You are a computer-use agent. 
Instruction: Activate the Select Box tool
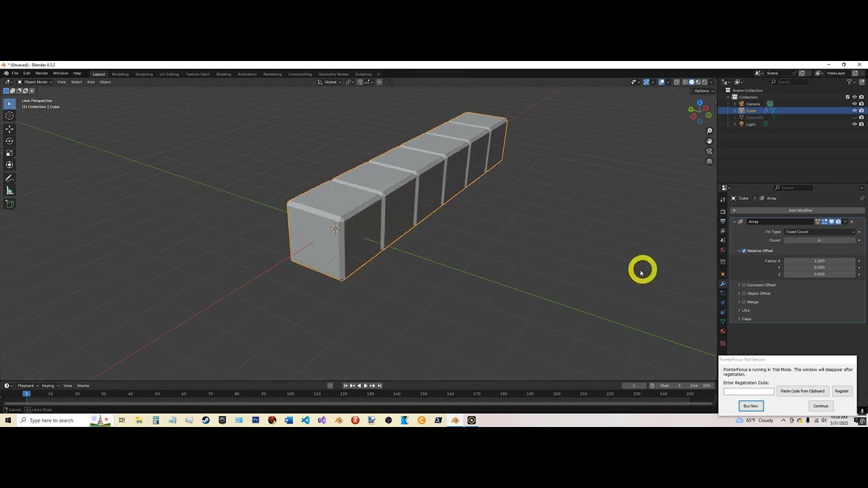(x=9, y=104)
